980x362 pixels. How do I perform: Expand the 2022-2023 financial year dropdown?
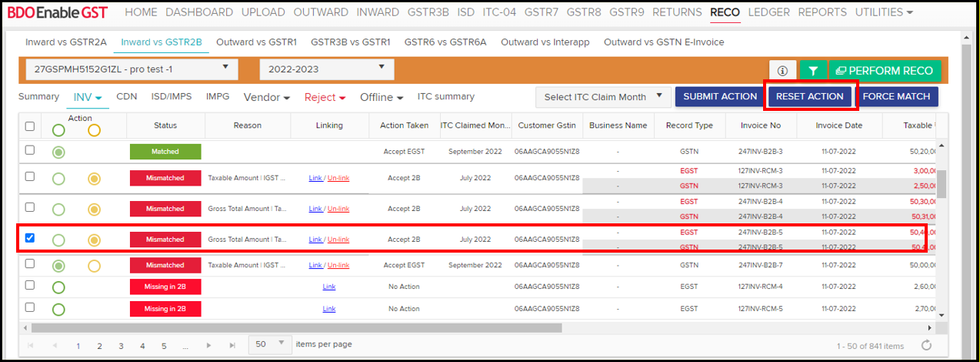[x=326, y=69]
